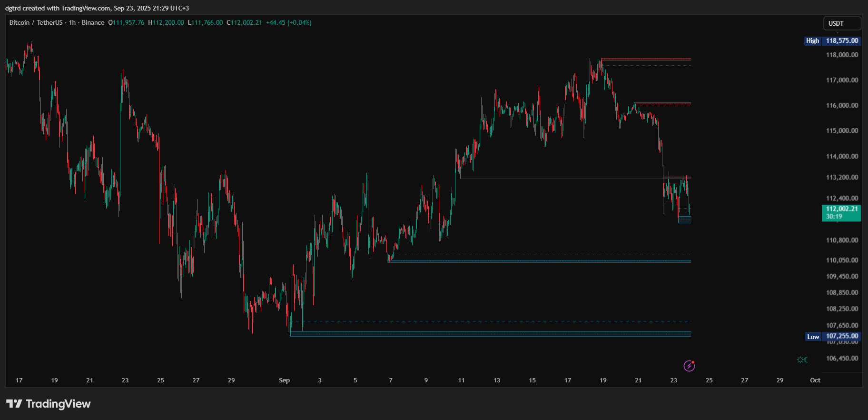The height and width of the screenshot is (420, 868).
Task: Click the 115,000.00 price axis label
Action: pyautogui.click(x=842, y=130)
